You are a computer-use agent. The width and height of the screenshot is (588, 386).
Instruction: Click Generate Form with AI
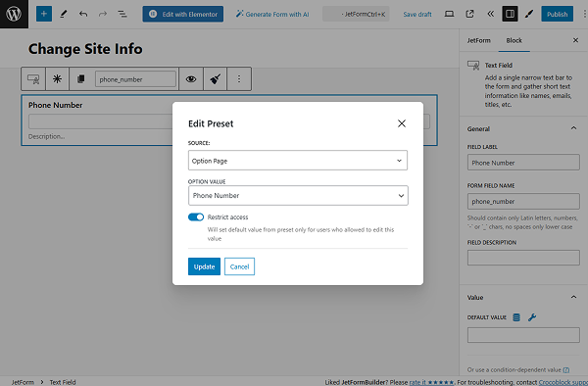272,14
